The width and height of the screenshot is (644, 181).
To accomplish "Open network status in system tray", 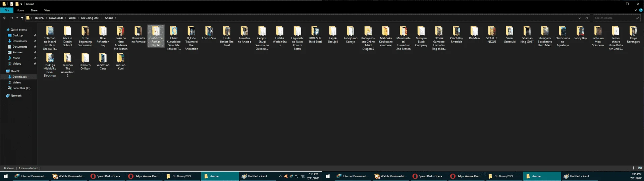I will 297,176.
